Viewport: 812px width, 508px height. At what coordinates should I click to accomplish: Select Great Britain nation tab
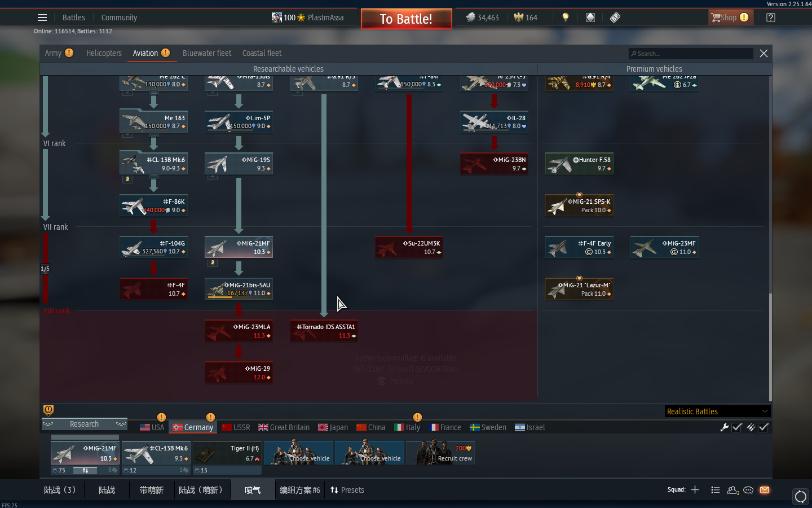[x=284, y=427]
